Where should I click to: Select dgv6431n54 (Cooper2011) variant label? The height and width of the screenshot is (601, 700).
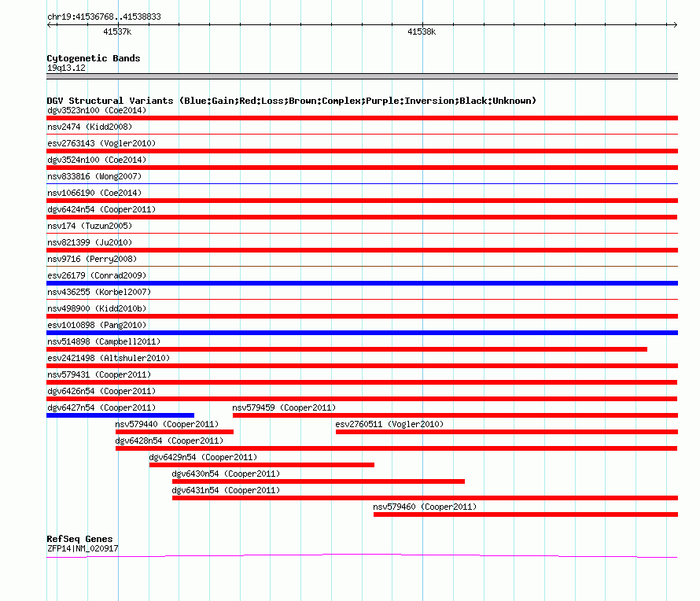tap(226, 490)
